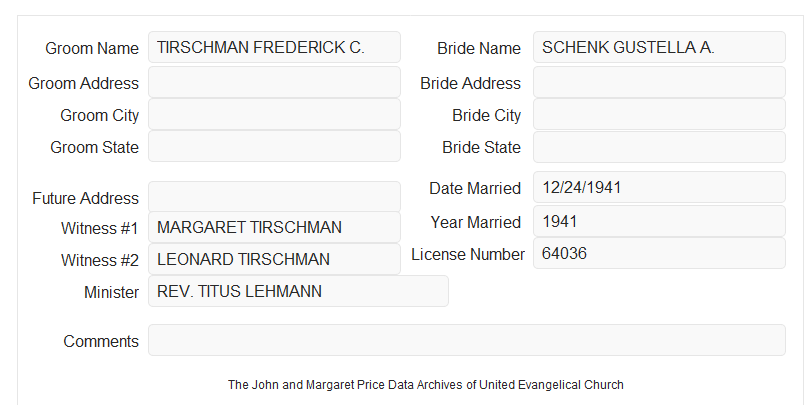Screen dimensions: 805x405
Task: Click into the Groom State field
Action: point(274,146)
